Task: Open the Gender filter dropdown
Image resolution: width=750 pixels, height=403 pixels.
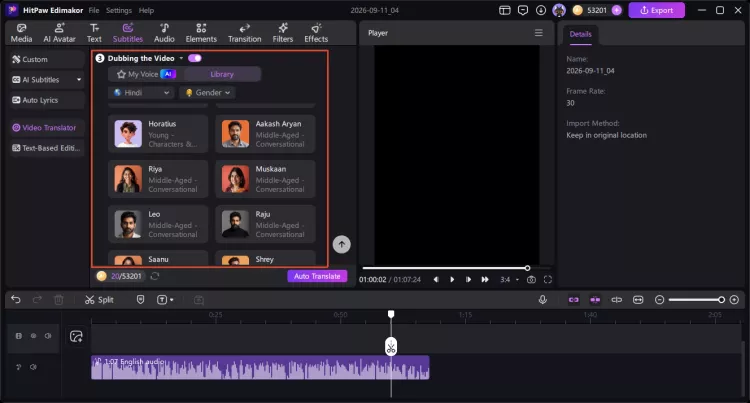Action: [x=207, y=93]
